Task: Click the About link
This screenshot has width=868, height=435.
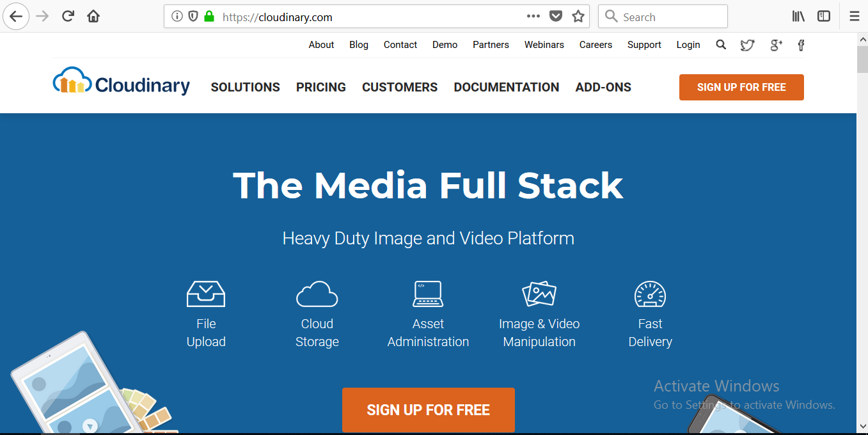Action: (x=321, y=45)
